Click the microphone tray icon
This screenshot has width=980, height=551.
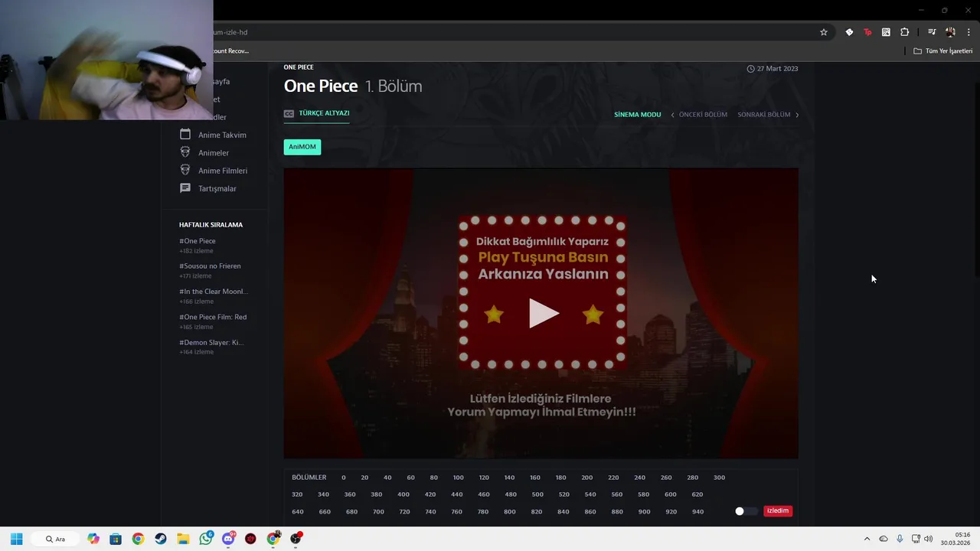pos(900,539)
